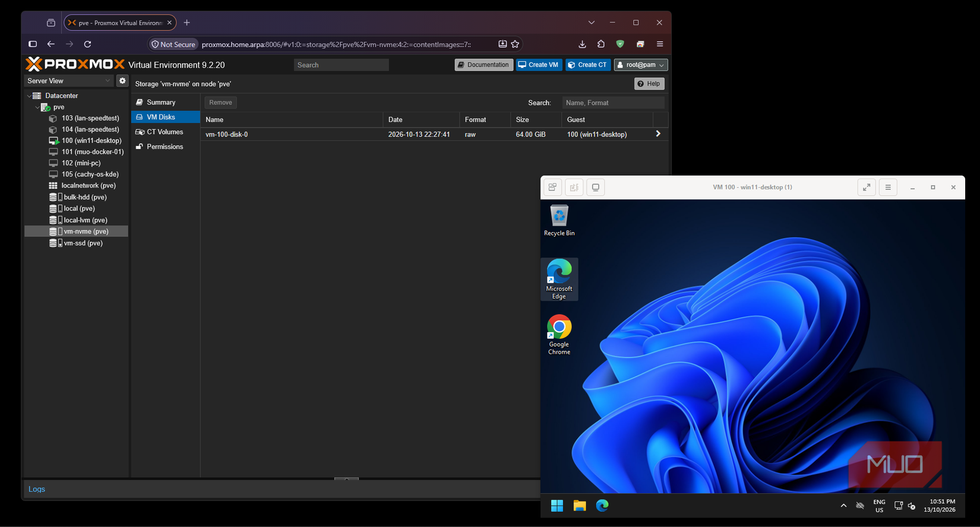Focus the Name, Format search field
This screenshot has width=980, height=527.
click(613, 103)
